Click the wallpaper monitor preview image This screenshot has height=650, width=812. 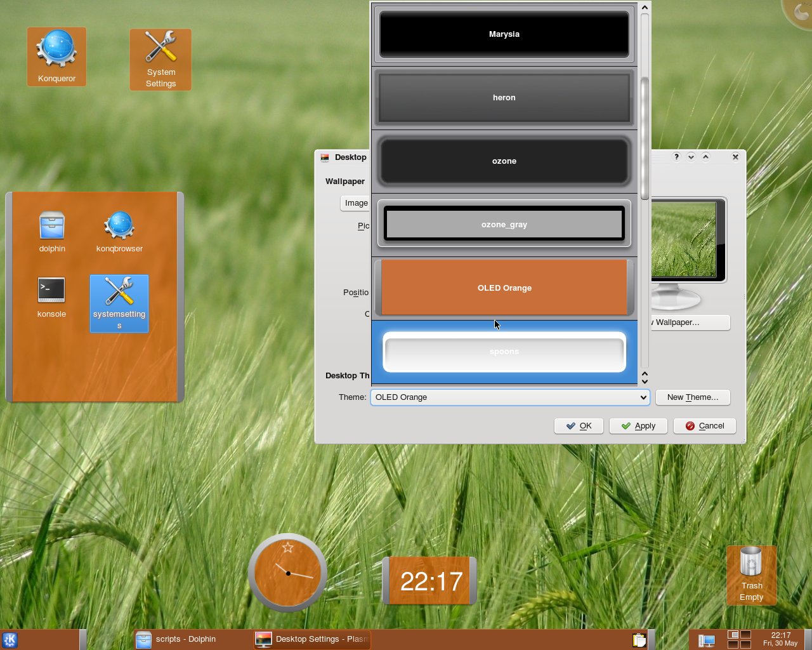tap(683, 239)
